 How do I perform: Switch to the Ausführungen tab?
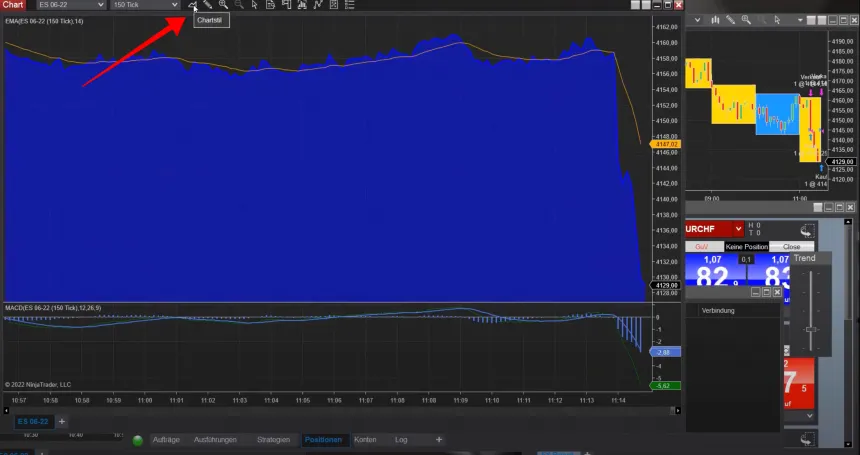pos(215,440)
